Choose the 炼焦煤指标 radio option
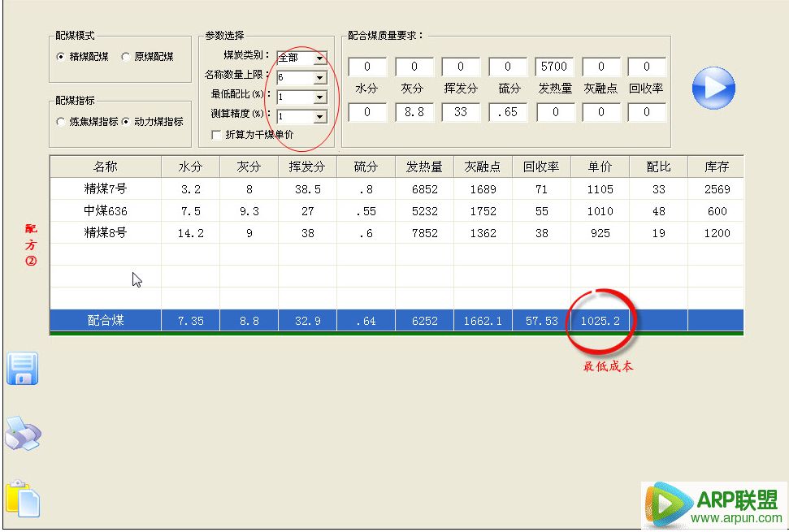Viewport: 789px width, 532px height. [61, 122]
